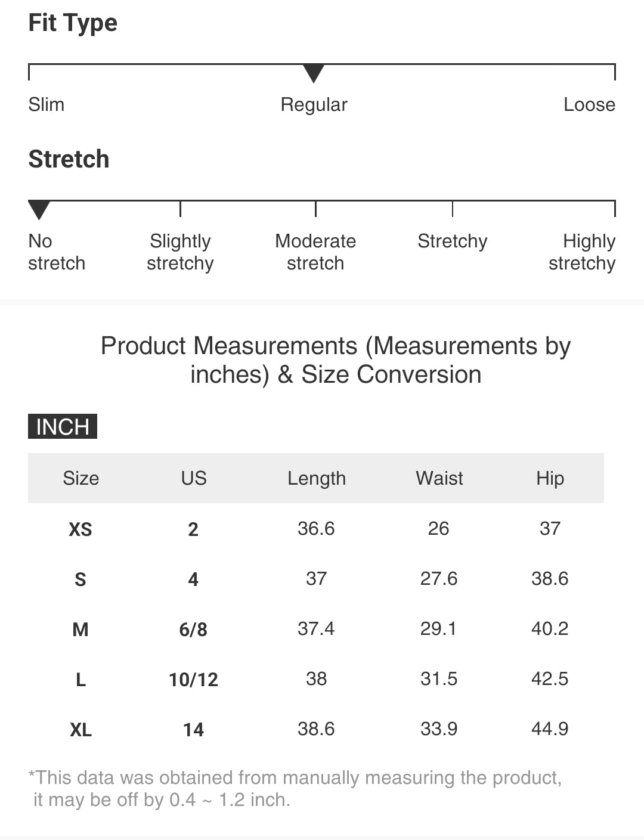
Task: Click the Fit Type triangle marker
Action: tap(314, 73)
